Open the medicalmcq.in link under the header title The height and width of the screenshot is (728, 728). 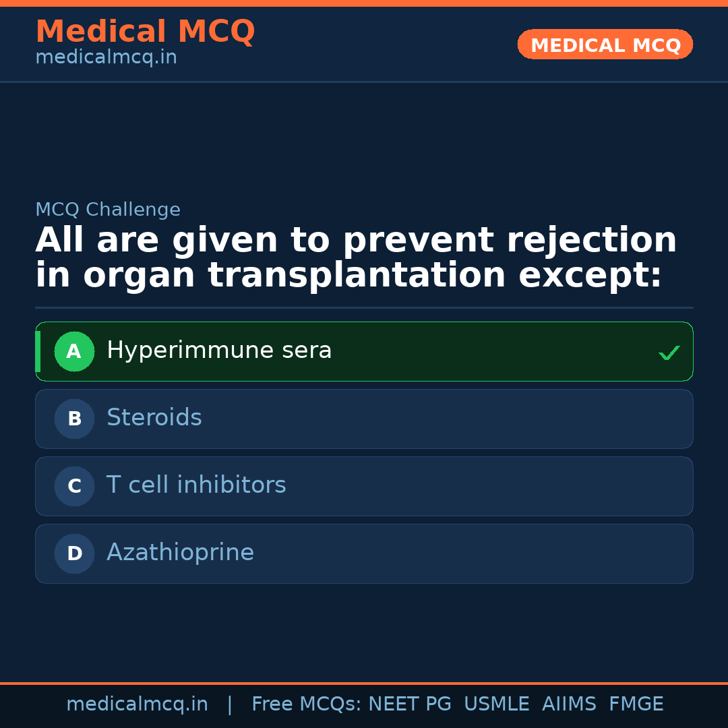(106, 57)
